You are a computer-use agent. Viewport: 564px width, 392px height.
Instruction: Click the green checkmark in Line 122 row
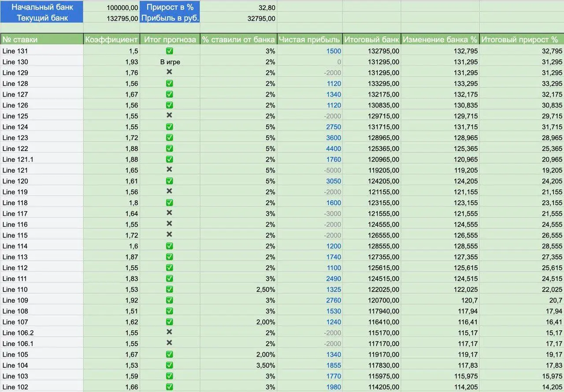click(170, 148)
